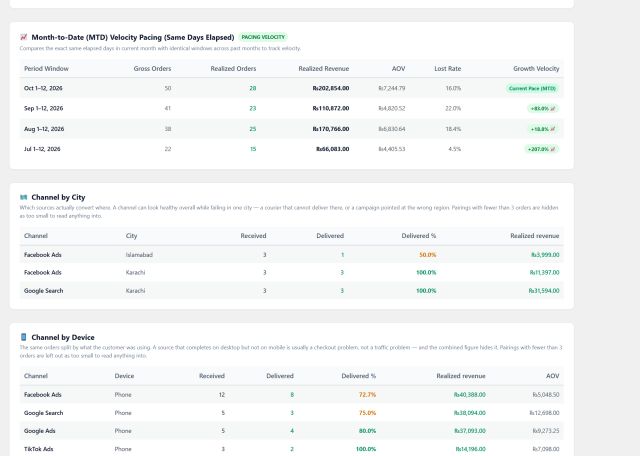The height and width of the screenshot is (456, 640).
Task: Click Delivered % header in Channel by City
Action: coord(419,236)
